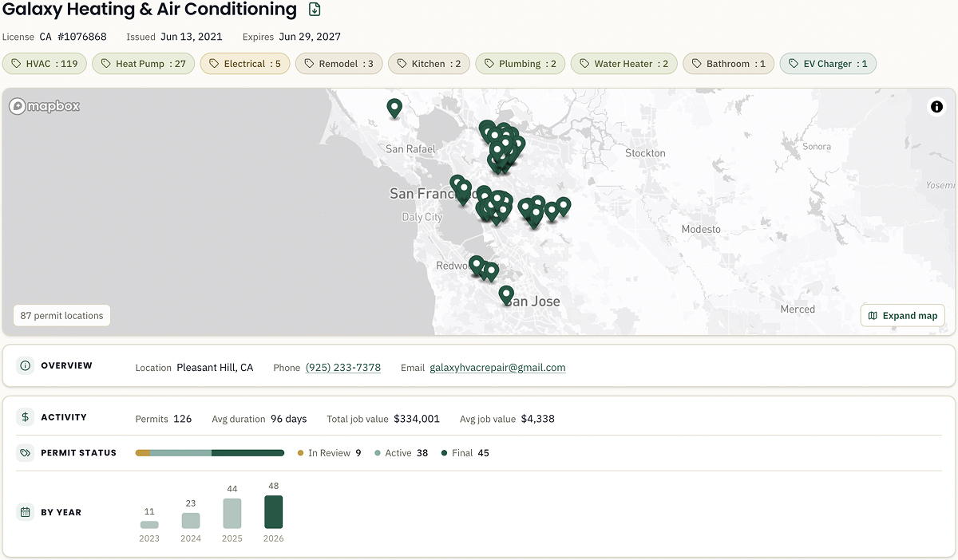This screenshot has width=958, height=560.
Task: Click the Stockton label on the map
Action: tap(645, 153)
